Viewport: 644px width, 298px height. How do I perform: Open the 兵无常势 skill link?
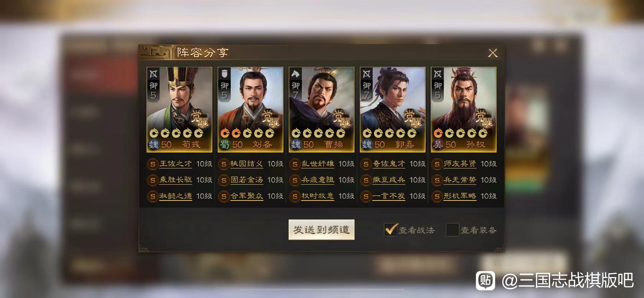coord(460,180)
